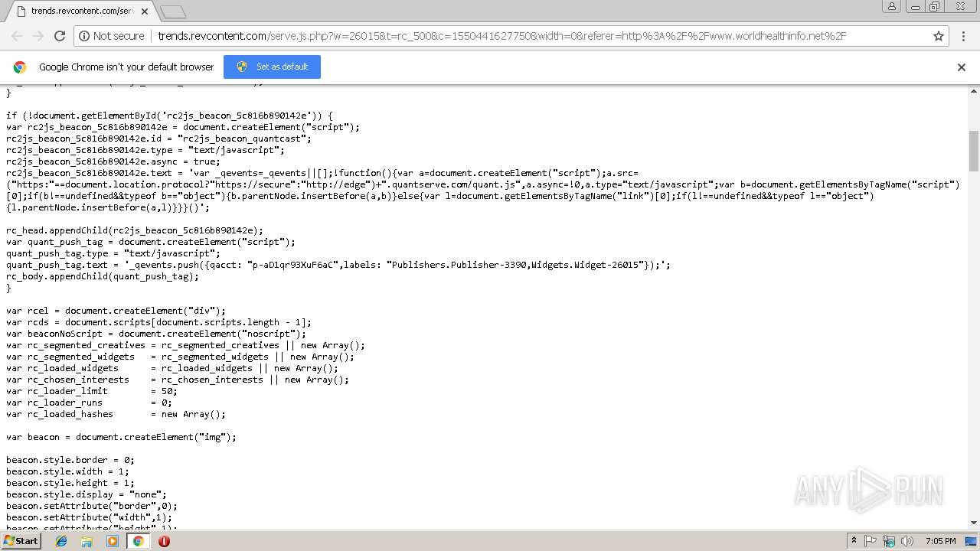Image resolution: width=980 pixels, height=551 pixels.
Task: Click the line 'var rcel = document.createElement("div");'
Action: click(116, 311)
